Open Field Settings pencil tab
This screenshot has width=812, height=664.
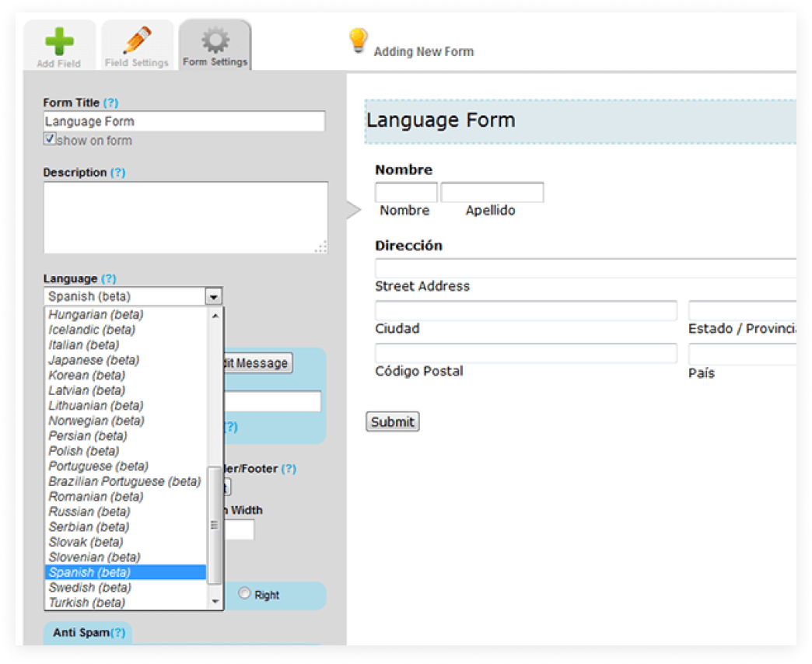137,45
